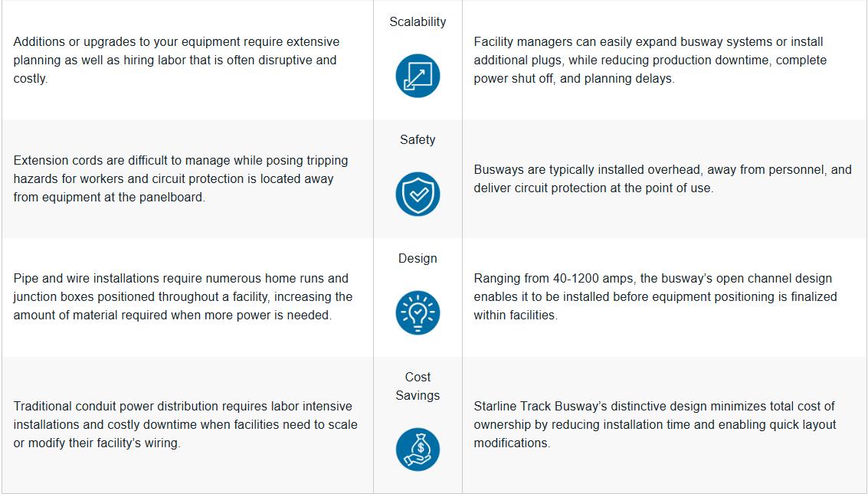This screenshot has width=868, height=497.
Task: Click the "Safety" heading label
Action: click(418, 139)
